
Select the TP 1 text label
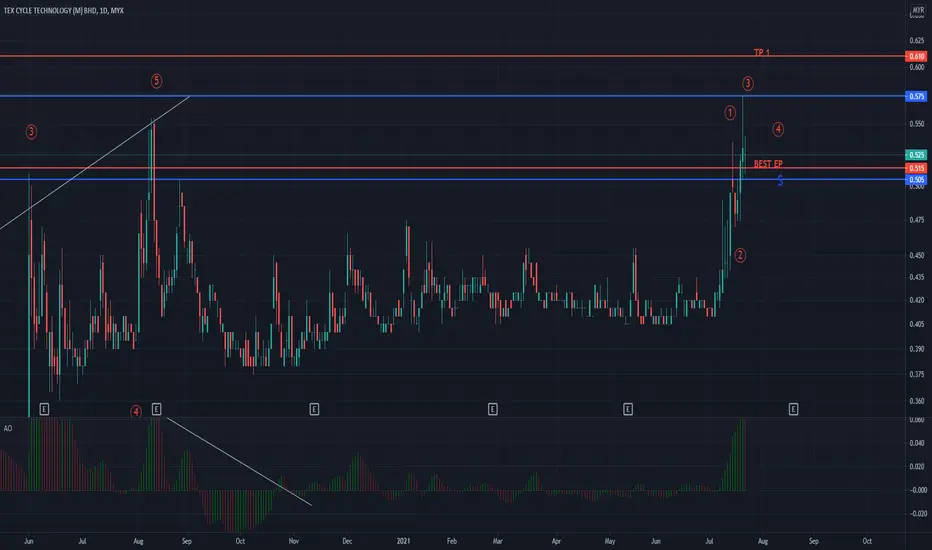761,53
